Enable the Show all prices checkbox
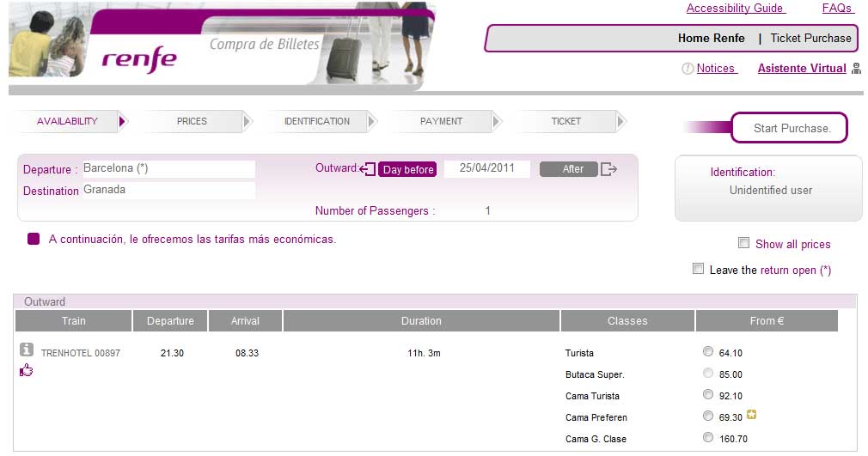Screen dimensions: 868x456 coord(744,243)
